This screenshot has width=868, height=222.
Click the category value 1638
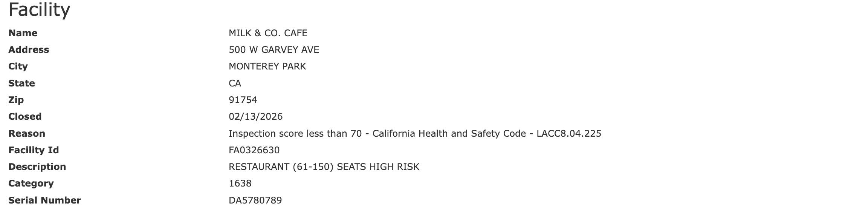[240, 183]
